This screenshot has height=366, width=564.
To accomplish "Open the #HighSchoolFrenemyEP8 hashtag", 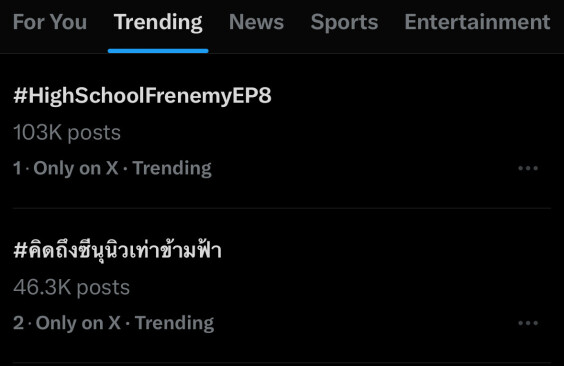I will click(x=142, y=96).
